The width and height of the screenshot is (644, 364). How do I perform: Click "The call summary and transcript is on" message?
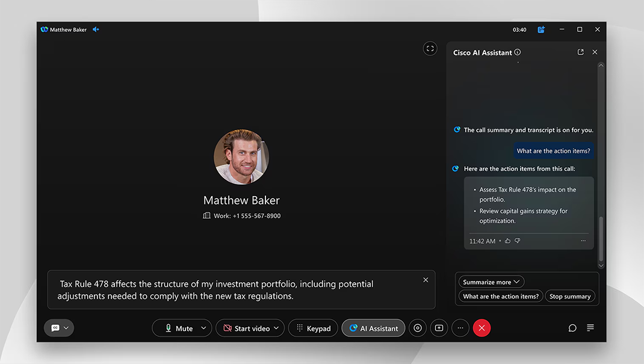click(528, 130)
